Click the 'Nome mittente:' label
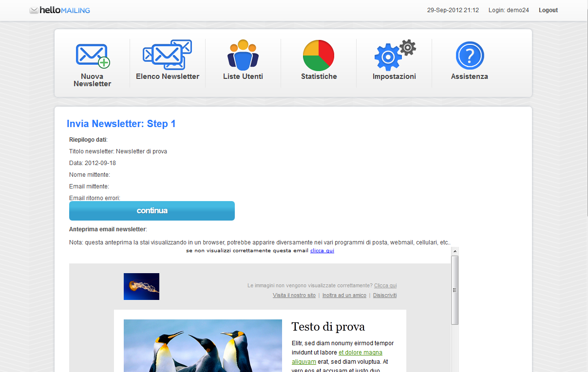 (90, 175)
